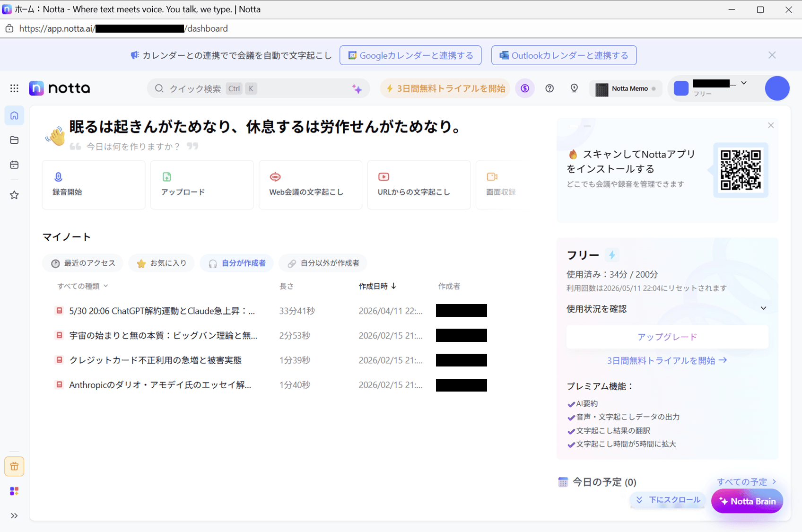Dismiss the calendar integration banner
Screen dimensions: 802x532
772,55
